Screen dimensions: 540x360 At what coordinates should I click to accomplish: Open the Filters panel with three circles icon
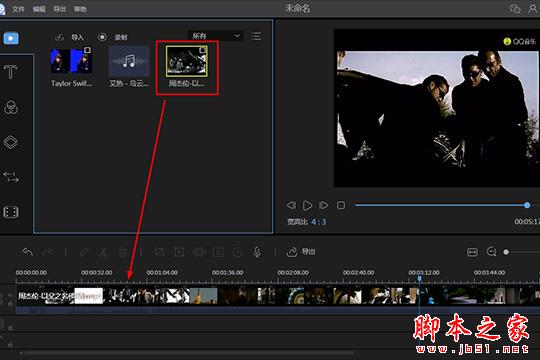click(11, 107)
